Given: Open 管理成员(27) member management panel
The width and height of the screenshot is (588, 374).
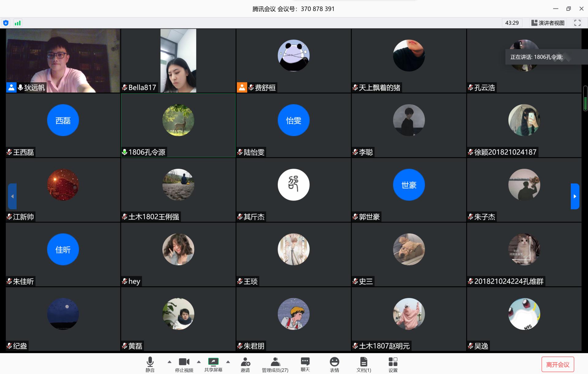Looking at the screenshot, I should pyautogui.click(x=275, y=364).
